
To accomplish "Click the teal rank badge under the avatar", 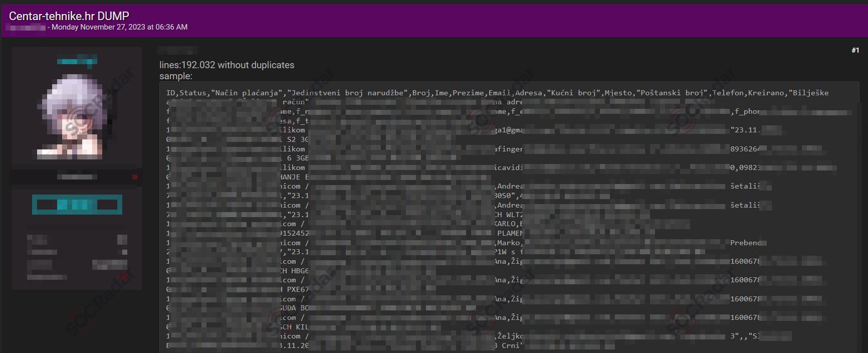I will click(x=77, y=205).
